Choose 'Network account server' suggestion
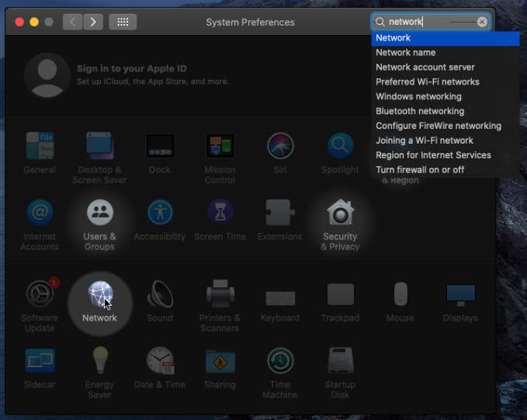The width and height of the screenshot is (527, 420). tap(446, 68)
